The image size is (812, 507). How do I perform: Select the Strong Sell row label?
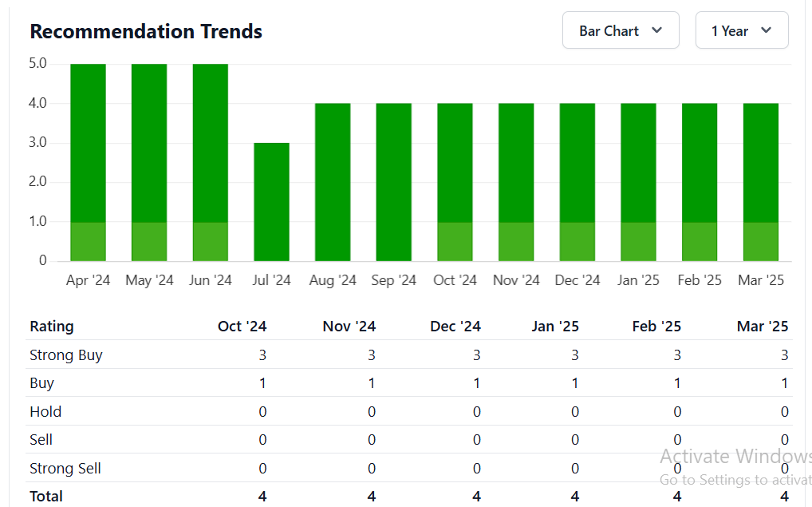click(x=65, y=469)
